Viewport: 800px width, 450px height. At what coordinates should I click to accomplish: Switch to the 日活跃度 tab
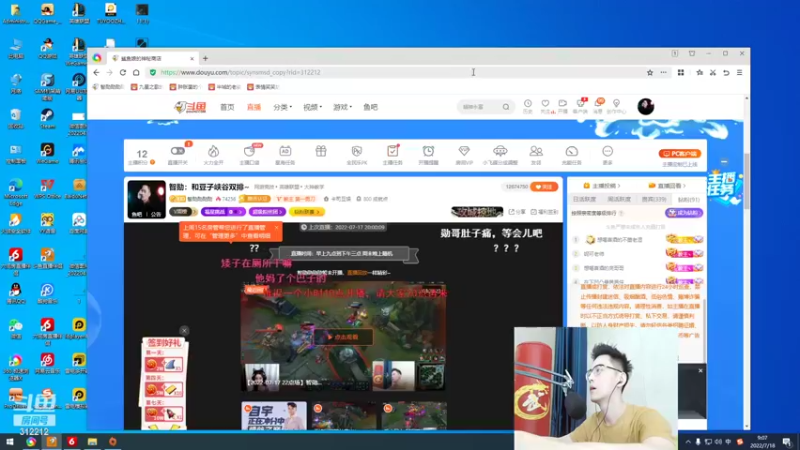584,199
